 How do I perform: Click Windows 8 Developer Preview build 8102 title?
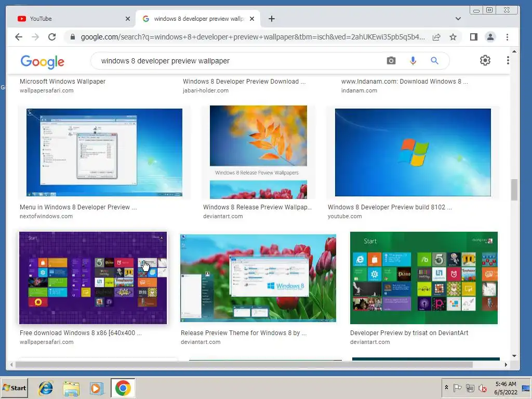pos(390,207)
